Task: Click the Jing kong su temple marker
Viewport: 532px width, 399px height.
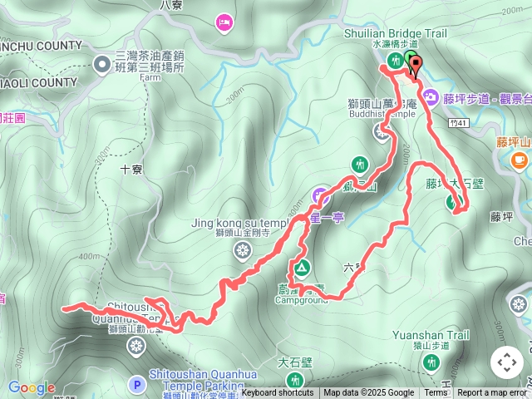Action: [x=242, y=251]
